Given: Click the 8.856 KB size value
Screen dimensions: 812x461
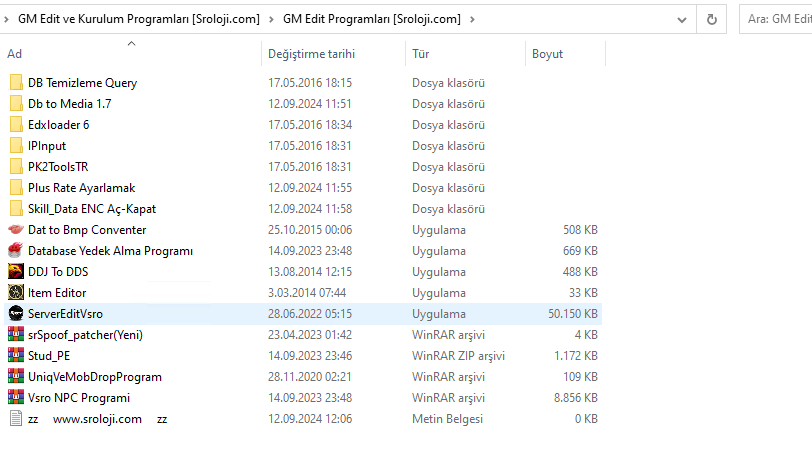Looking at the screenshot, I should pyautogui.click(x=576, y=398).
